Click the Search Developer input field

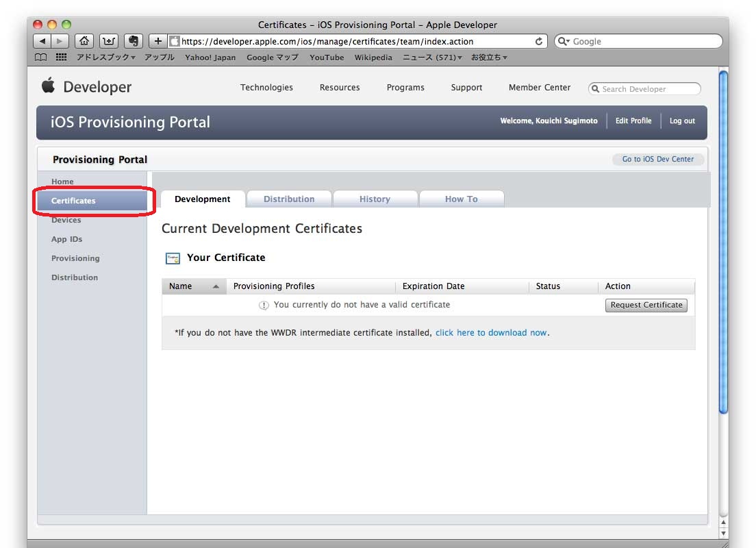pos(647,89)
